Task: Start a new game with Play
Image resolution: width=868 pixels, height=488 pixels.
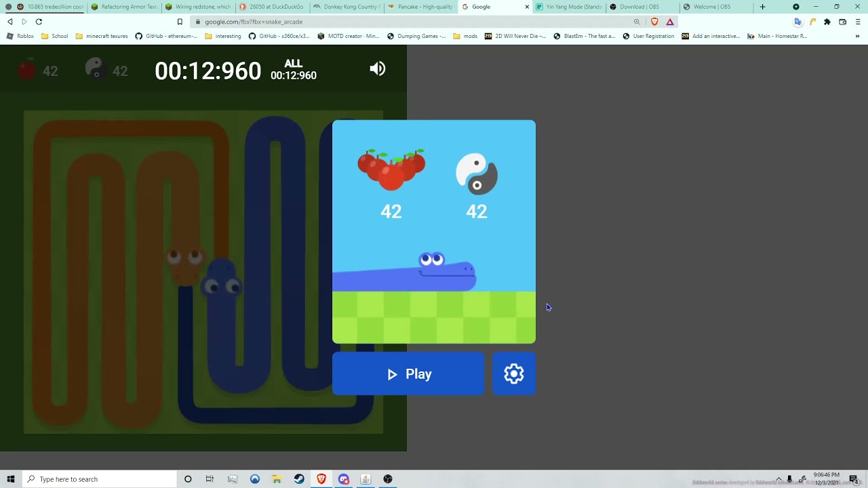Action: (408, 374)
